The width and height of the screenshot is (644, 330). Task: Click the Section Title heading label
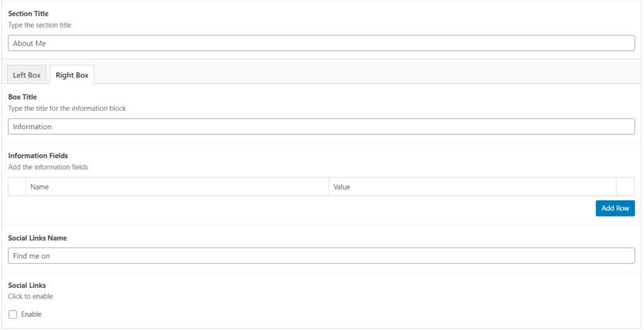(x=28, y=14)
